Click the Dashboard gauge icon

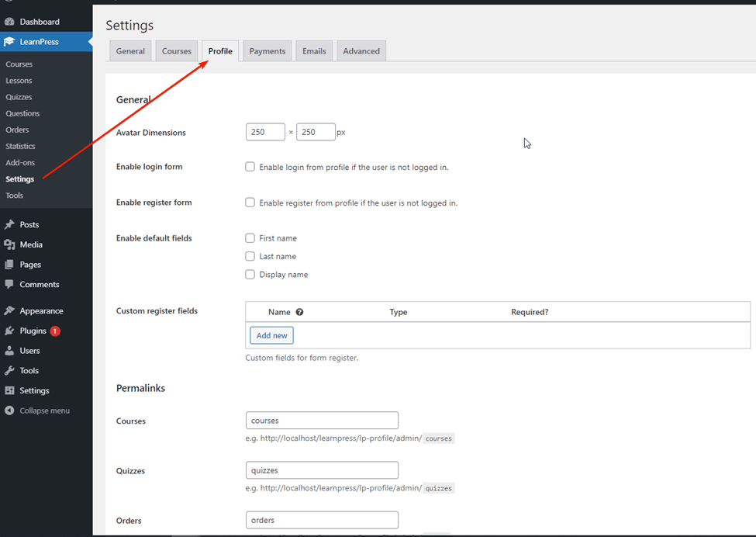[x=9, y=22]
